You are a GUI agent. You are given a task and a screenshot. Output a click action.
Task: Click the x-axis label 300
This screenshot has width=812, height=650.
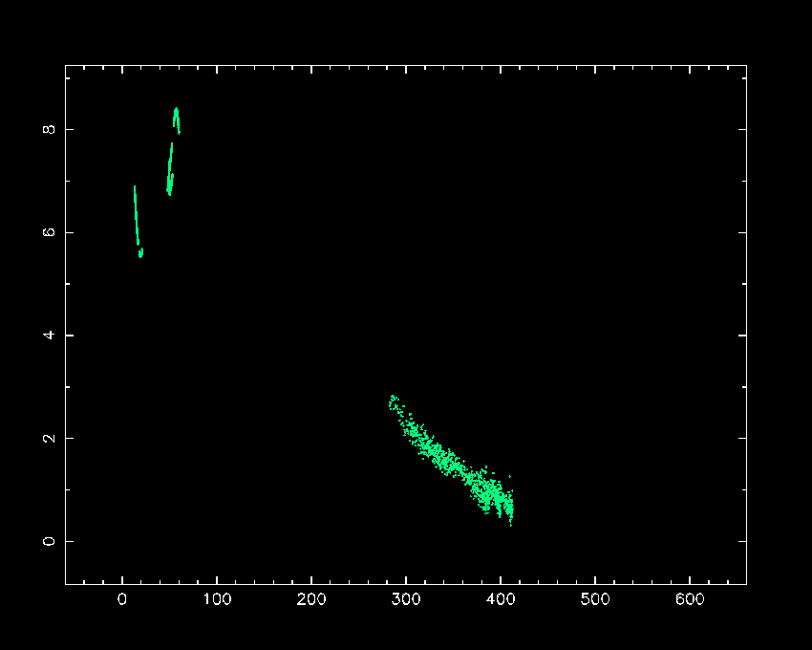406,599
